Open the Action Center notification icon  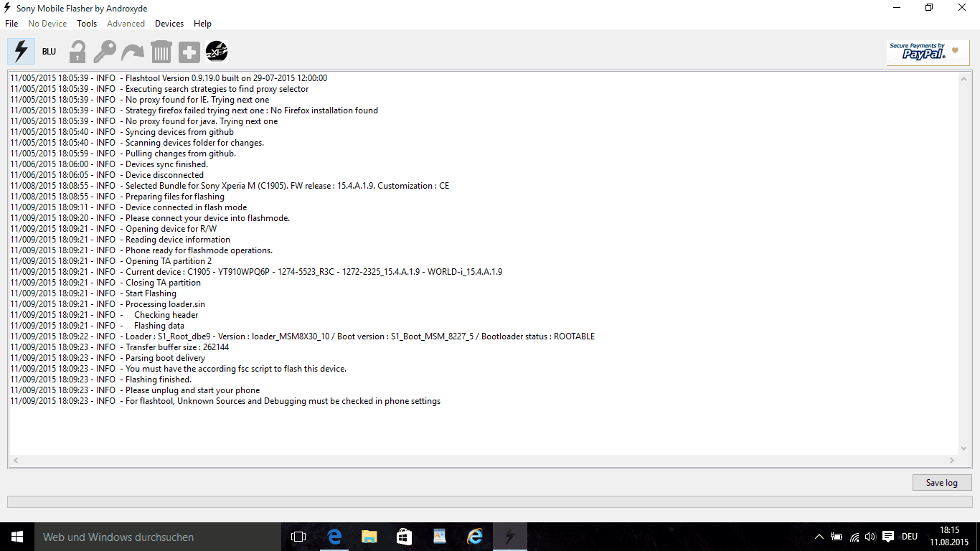888,537
